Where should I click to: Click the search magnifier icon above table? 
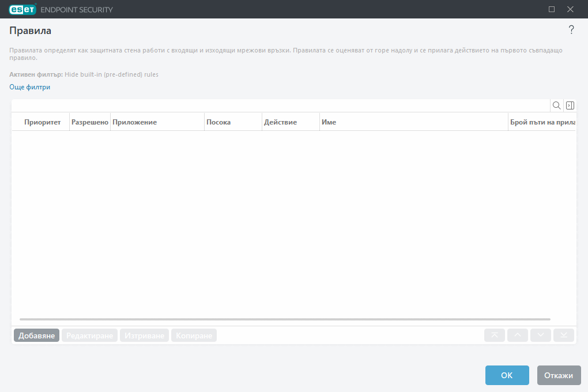[x=556, y=105]
